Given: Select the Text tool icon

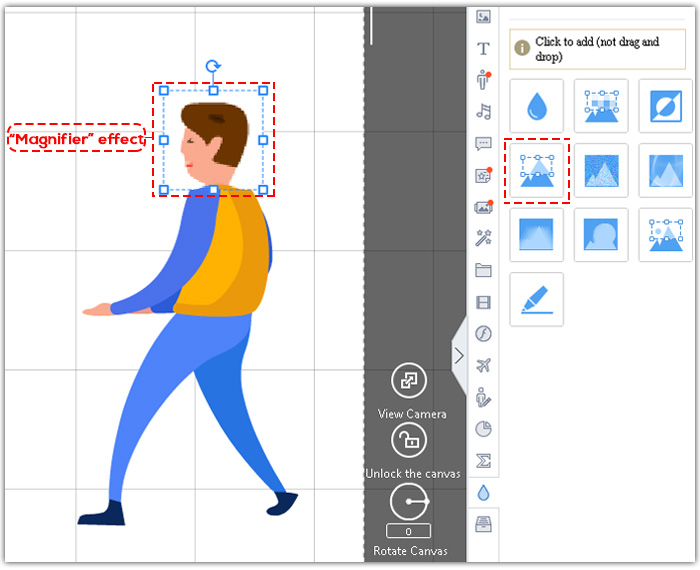Looking at the screenshot, I should tap(483, 48).
